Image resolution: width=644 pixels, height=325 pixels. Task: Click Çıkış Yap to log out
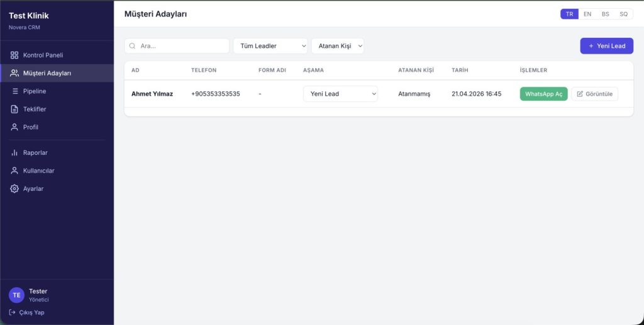pyautogui.click(x=26, y=312)
